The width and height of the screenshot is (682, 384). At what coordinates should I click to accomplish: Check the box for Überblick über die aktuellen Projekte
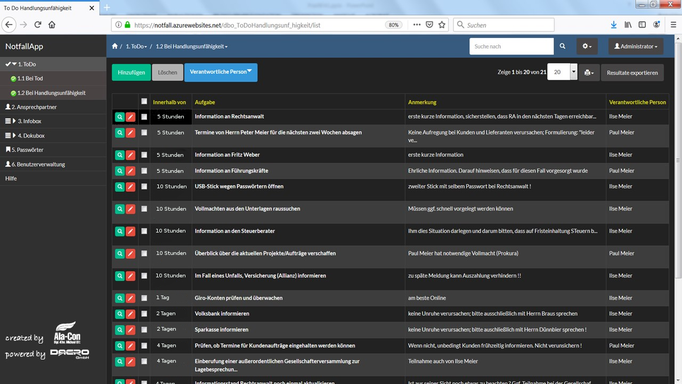[144, 253]
